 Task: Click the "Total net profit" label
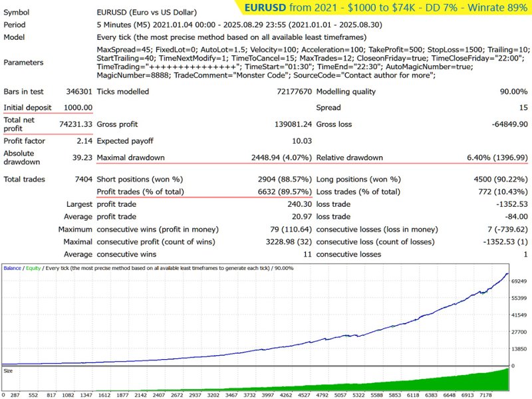[x=19, y=124]
